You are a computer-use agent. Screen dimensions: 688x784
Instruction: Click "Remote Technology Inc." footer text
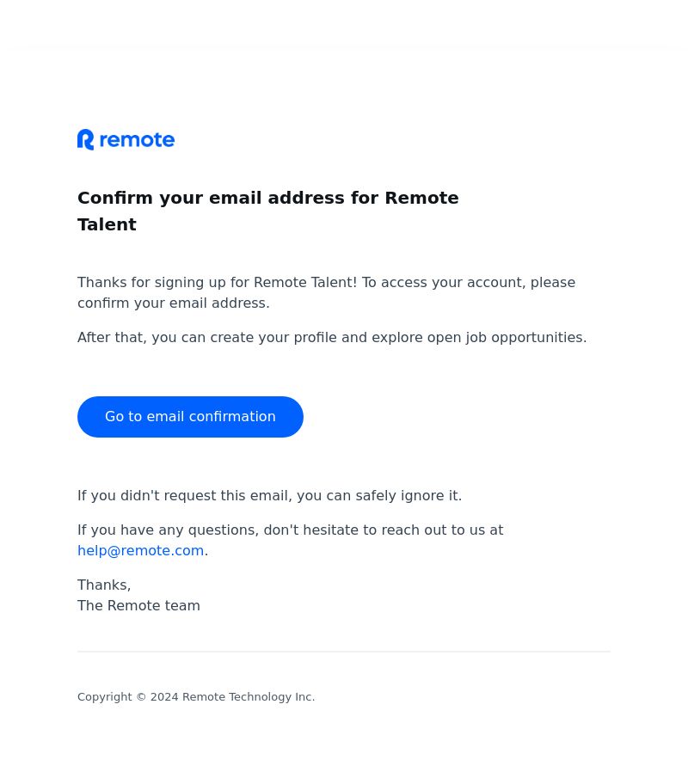point(249,697)
